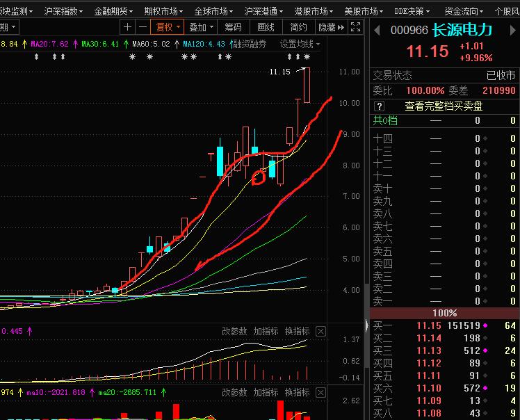Click the 隐藏 toolbar button

[x=332, y=27]
